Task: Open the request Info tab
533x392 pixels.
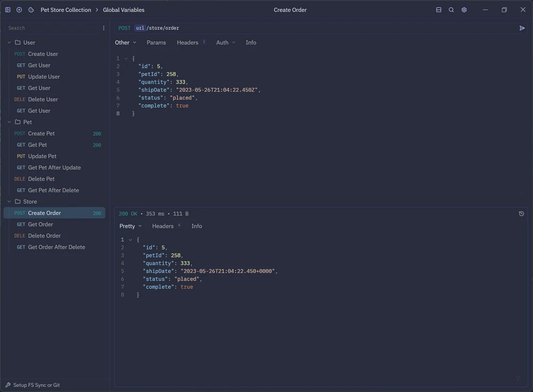Action: click(x=251, y=43)
